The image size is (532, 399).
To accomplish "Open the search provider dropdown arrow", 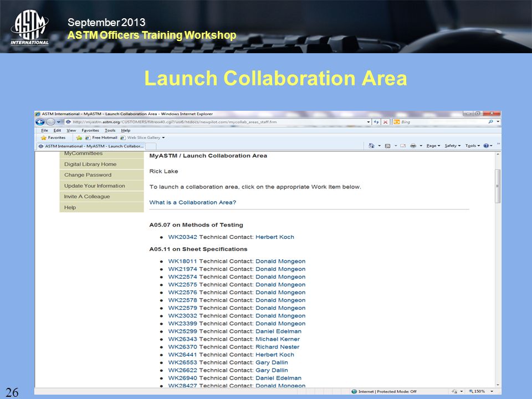I will point(498,121).
